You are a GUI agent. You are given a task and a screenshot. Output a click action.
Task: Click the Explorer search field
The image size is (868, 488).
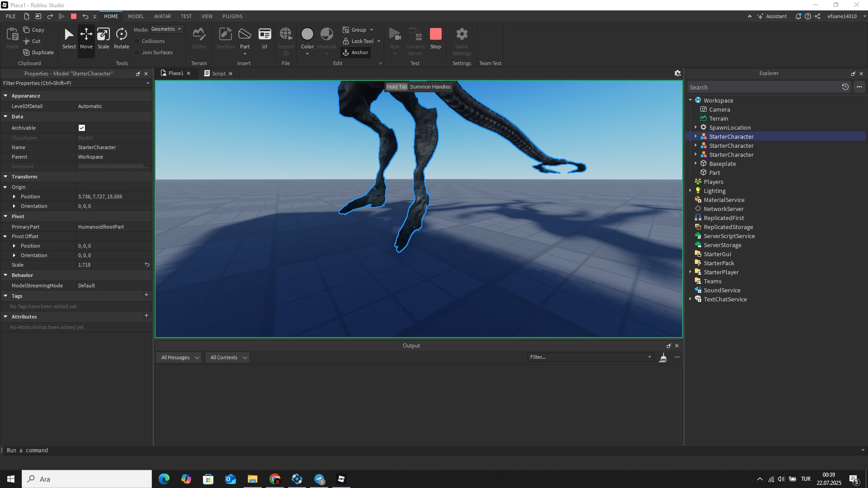[x=764, y=87]
